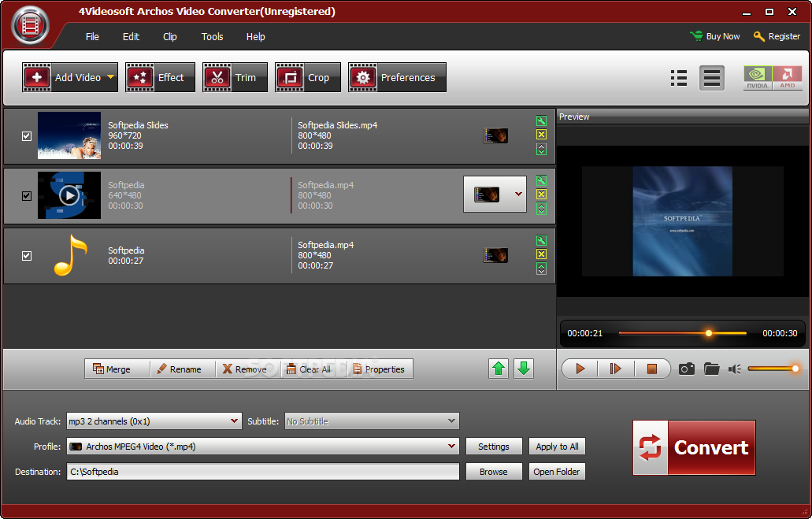Click the Rename button

pos(182,369)
